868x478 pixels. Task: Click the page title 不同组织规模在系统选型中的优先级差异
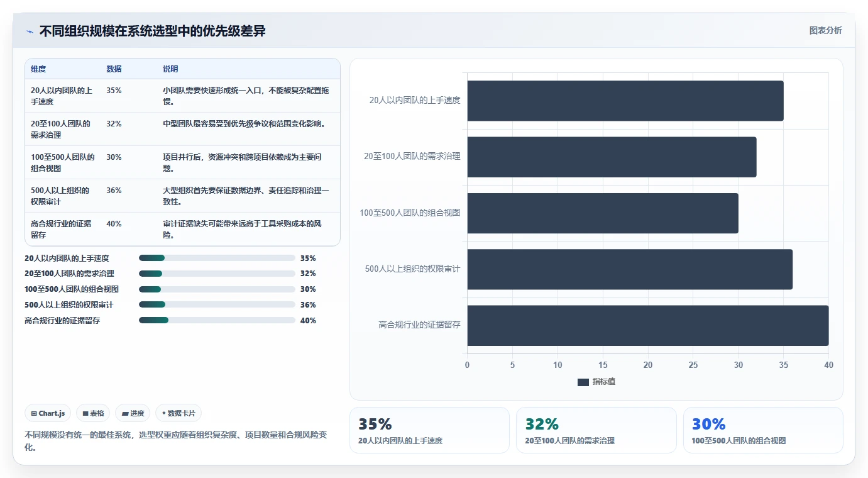(152, 31)
